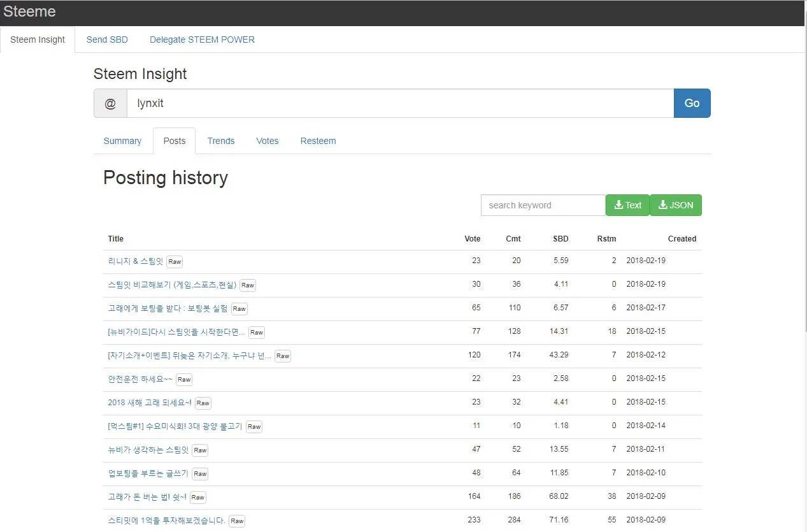Switch to the Send SBD tab

(107, 40)
